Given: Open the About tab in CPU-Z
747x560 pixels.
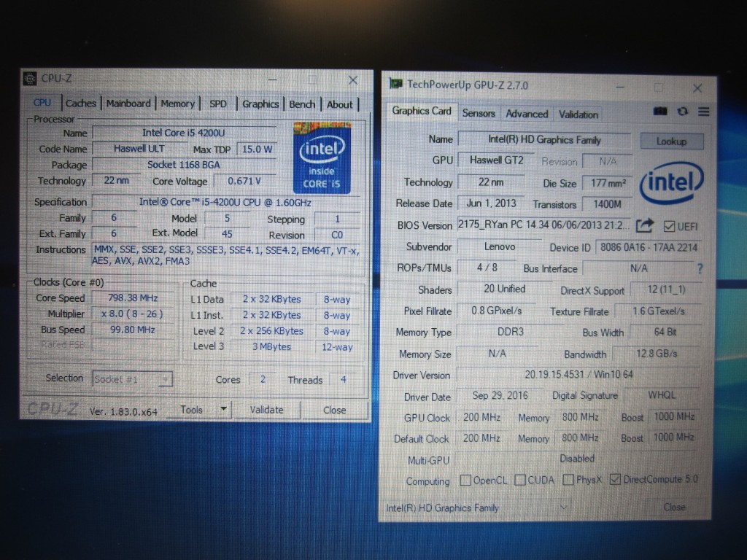Looking at the screenshot, I should [x=340, y=105].
